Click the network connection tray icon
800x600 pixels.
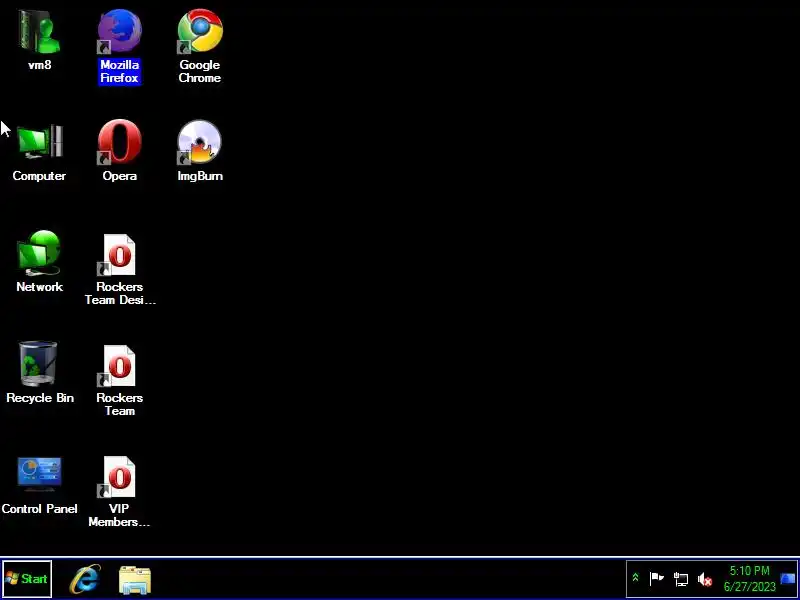click(x=681, y=579)
